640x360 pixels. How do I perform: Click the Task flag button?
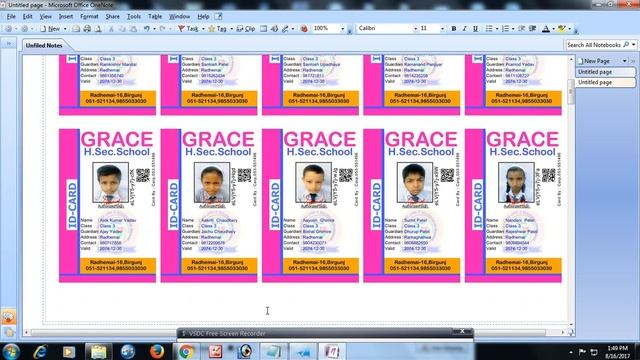(188, 29)
